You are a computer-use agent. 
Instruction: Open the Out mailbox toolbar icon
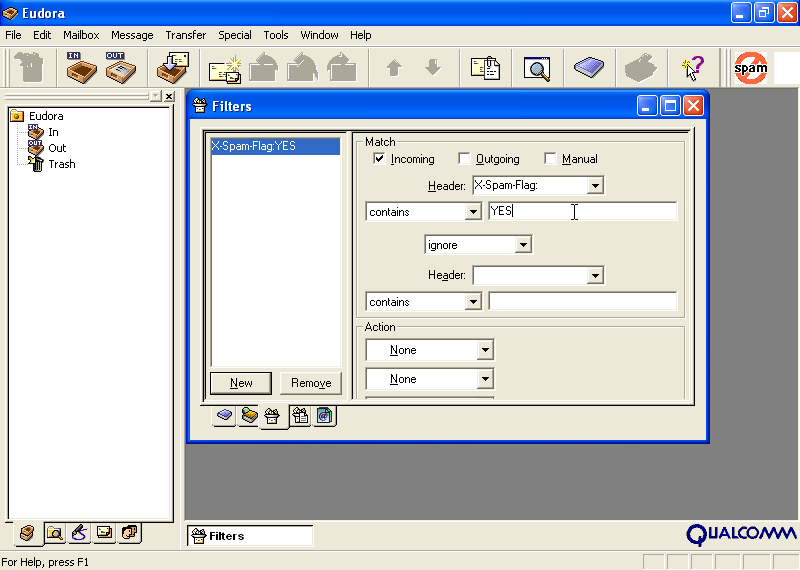tap(121, 67)
